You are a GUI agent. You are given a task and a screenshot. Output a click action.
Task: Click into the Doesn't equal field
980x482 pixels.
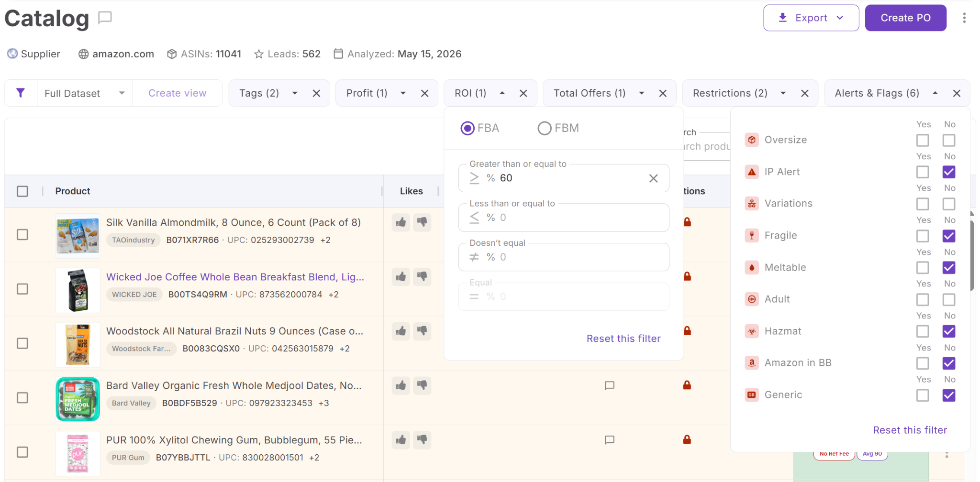[564, 257]
